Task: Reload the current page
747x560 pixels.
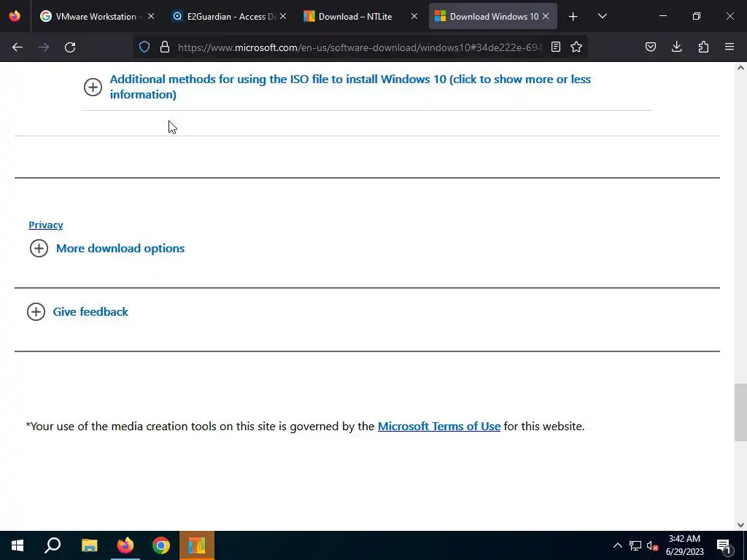Action: click(x=70, y=47)
